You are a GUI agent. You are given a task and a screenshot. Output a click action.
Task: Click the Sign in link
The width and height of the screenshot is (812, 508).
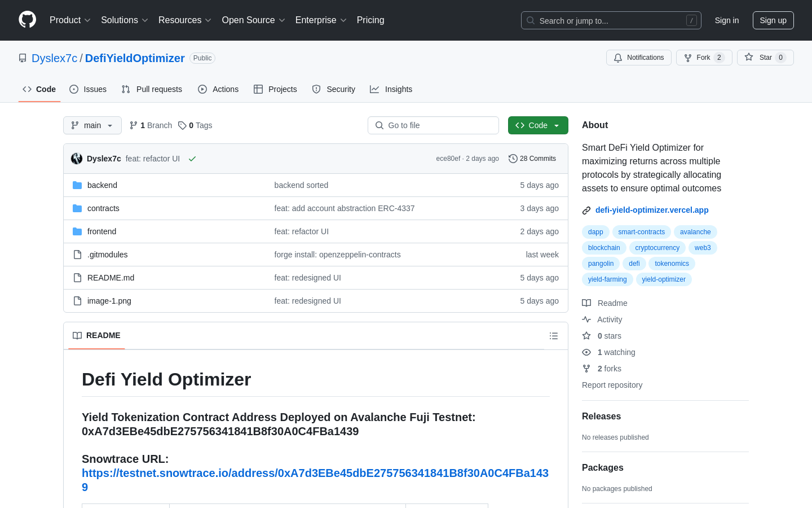click(x=726, y=20)
